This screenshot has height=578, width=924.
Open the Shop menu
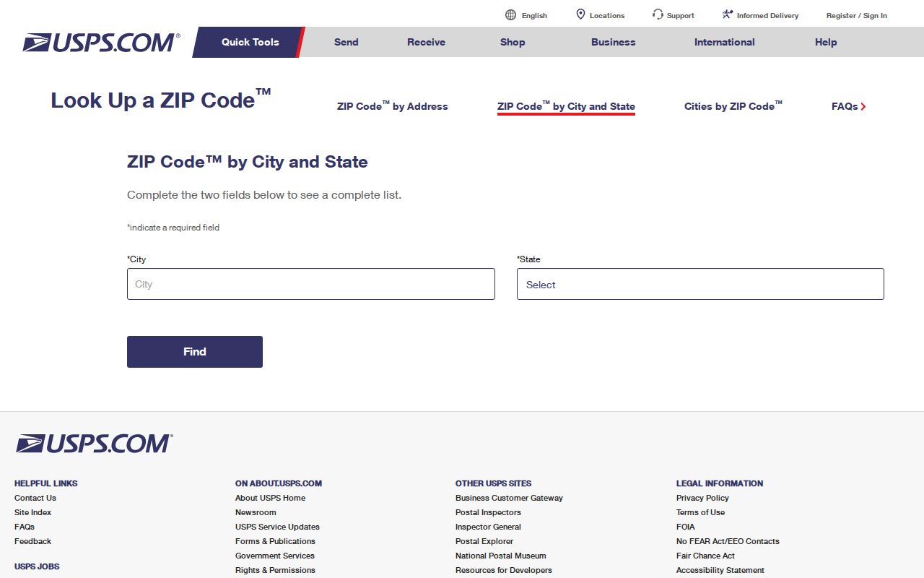pyautogui.click(x=513, y=42)
